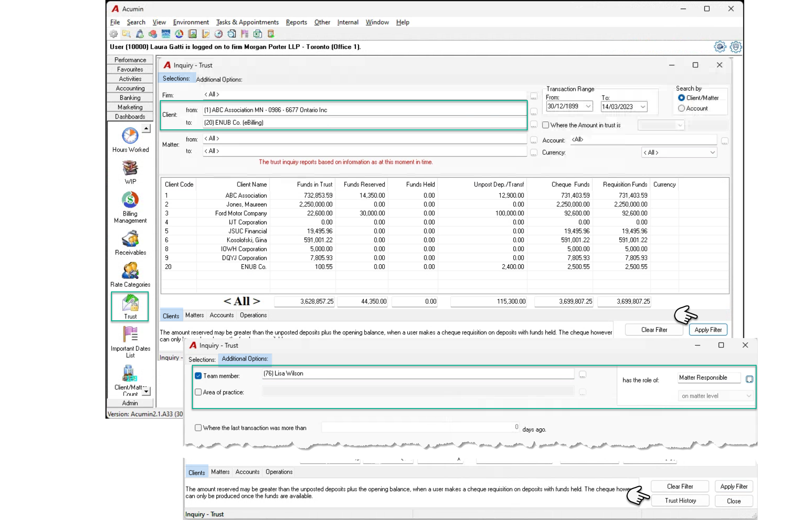Click Apply Filter in upper Inquiry window

pyautogui.click(x=708, y=330)
